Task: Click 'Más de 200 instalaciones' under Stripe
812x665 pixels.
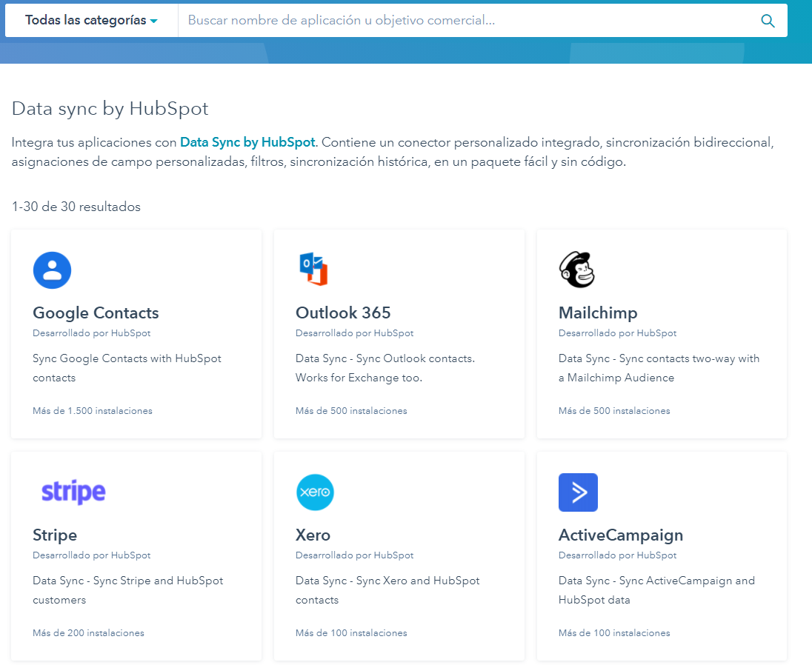Action: [x=89, y=633]
